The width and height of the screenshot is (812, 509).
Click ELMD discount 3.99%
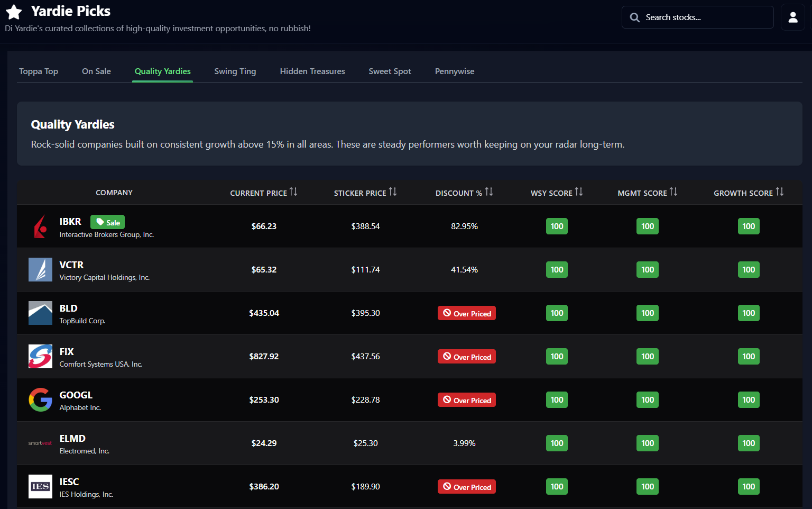click(464, 443)
